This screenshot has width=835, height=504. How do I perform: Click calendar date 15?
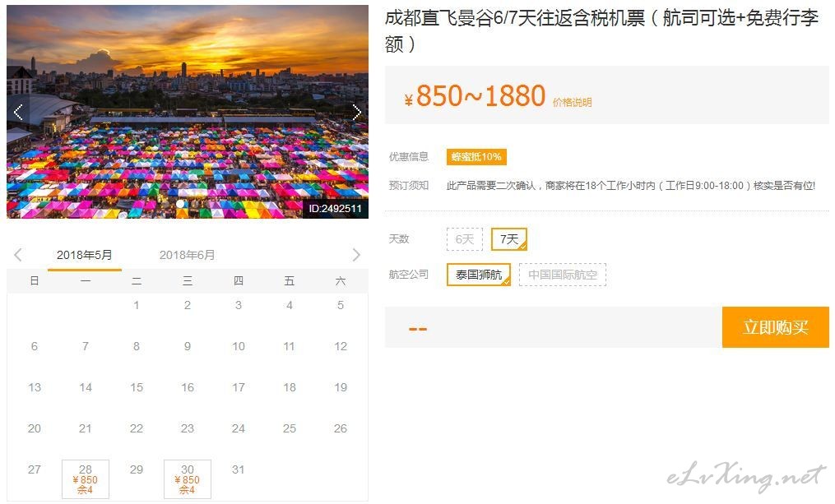(x=137, y=387)
